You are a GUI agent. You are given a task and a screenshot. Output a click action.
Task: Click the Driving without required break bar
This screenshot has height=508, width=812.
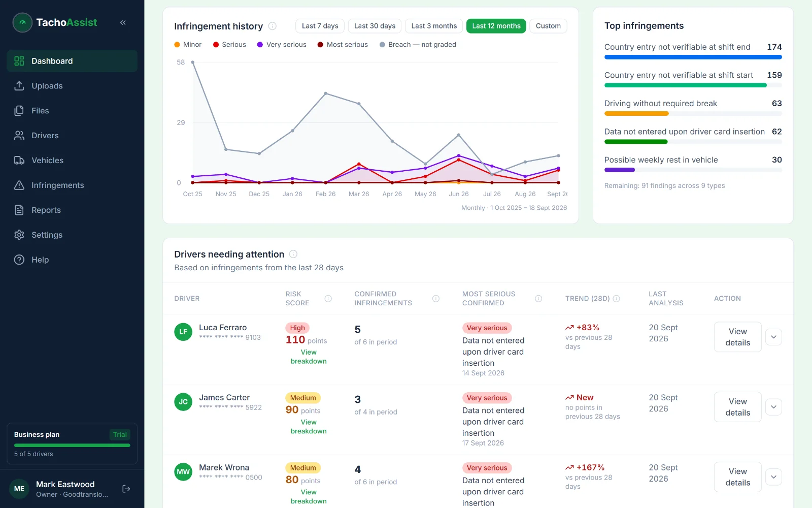tap(693, 114)
